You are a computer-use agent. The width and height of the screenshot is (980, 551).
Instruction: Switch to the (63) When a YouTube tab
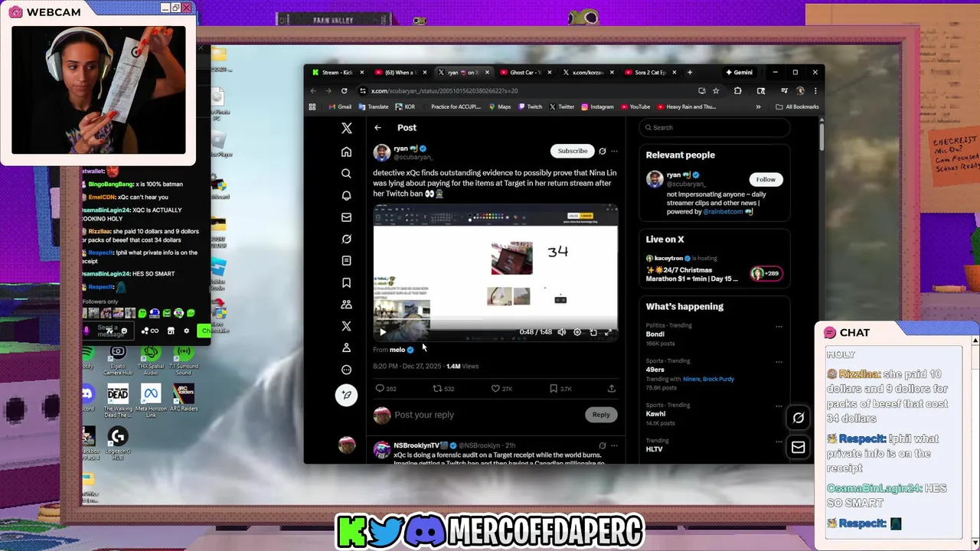(400, 73)
